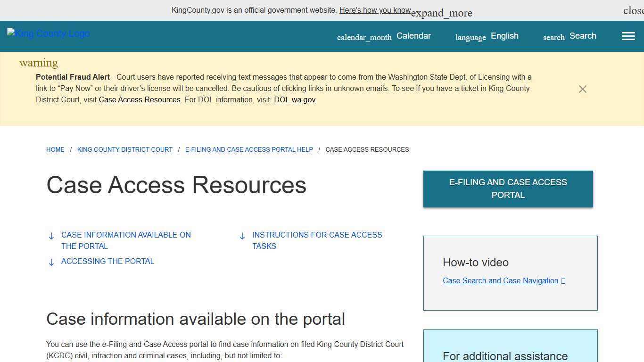This screenshot has width=644, height=362.
Task: Navigate to HOME in the breadcrumb trail
Action: [55, 149]
